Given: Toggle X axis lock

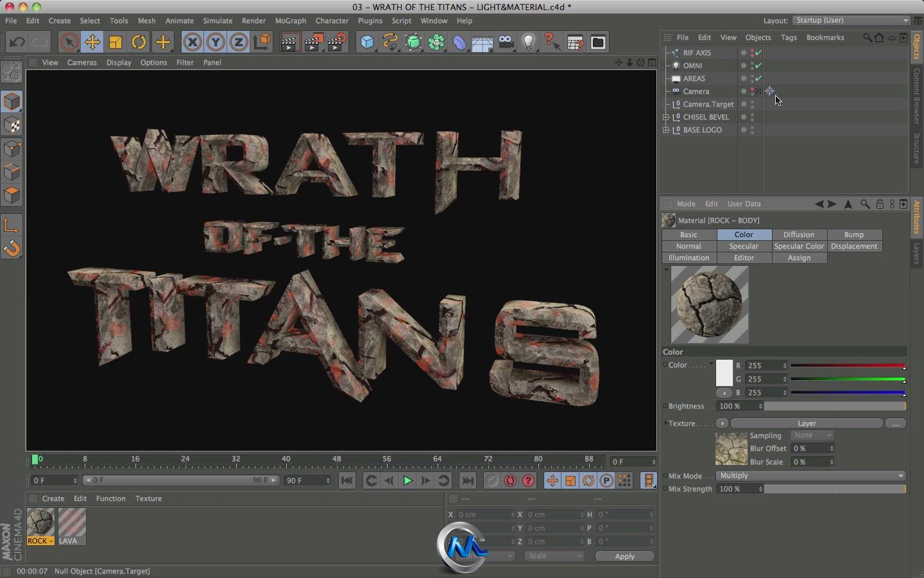Looking at the screenshot, I should [x=193, y=42].
